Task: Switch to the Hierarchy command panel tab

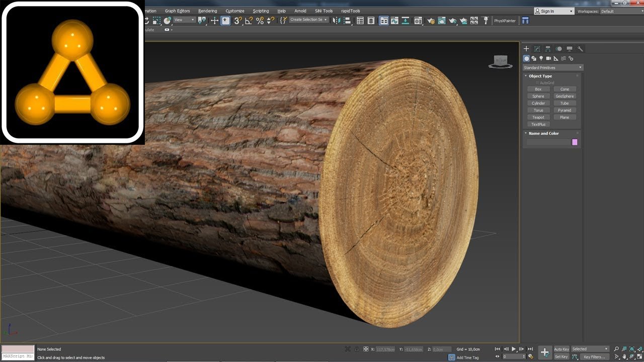Action: pos(548,49)
